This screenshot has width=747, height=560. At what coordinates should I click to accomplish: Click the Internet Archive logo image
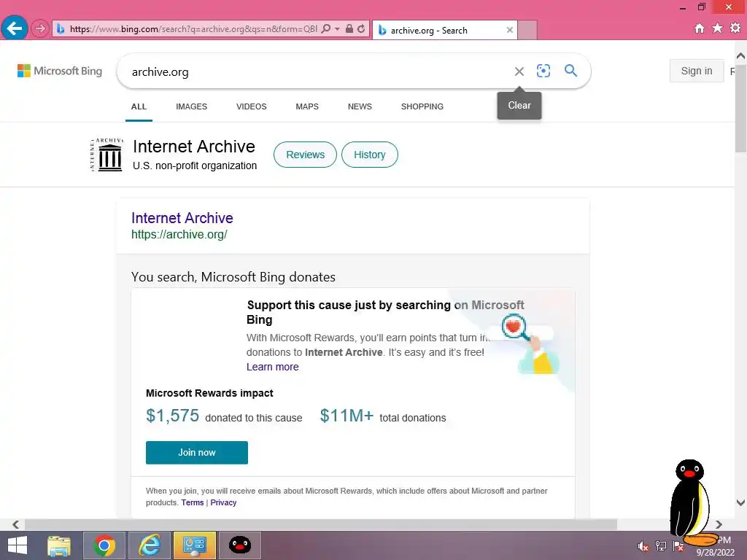[107, 155]
